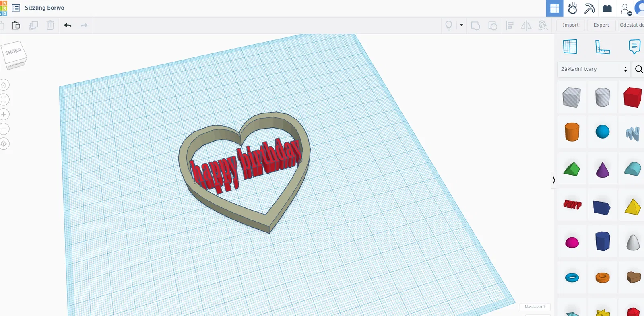Click the shape search magnifier icon
644x316 pixels.
pyautogui.click(x=639, y=69)
